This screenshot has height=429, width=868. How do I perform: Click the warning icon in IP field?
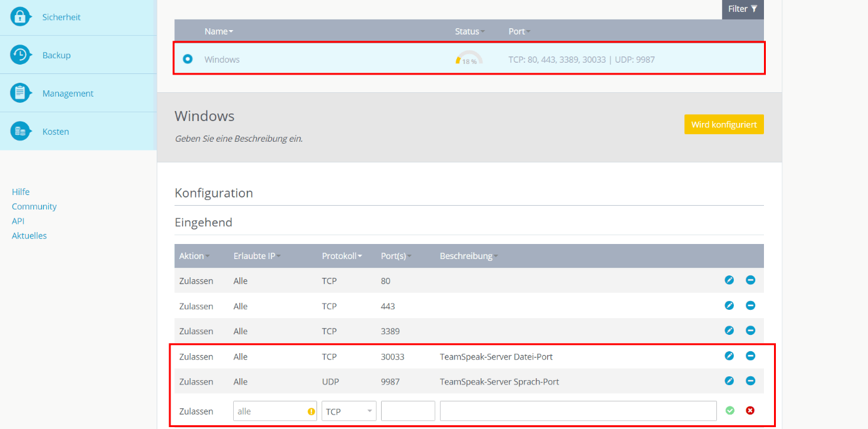pos(311,411)
